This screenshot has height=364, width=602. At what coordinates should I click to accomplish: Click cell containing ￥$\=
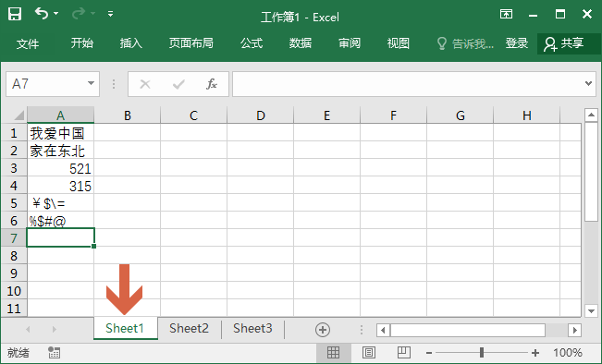(60, 203)
